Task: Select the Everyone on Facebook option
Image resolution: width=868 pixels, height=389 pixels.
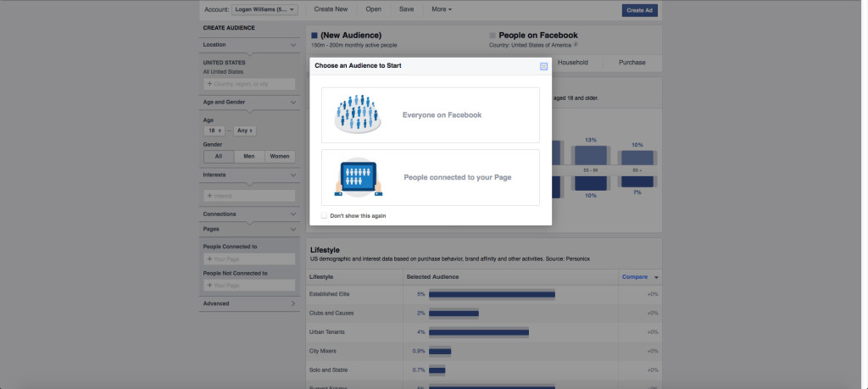Action: [x=430, y=115]
